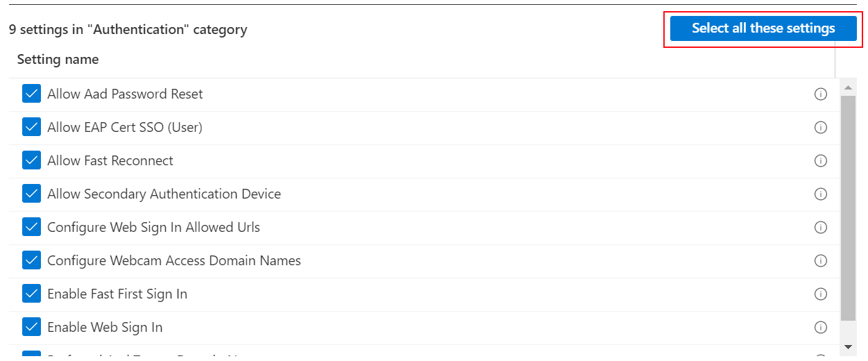Uncheck Allow Fast Reconnect checkbox

click(32, 160)
